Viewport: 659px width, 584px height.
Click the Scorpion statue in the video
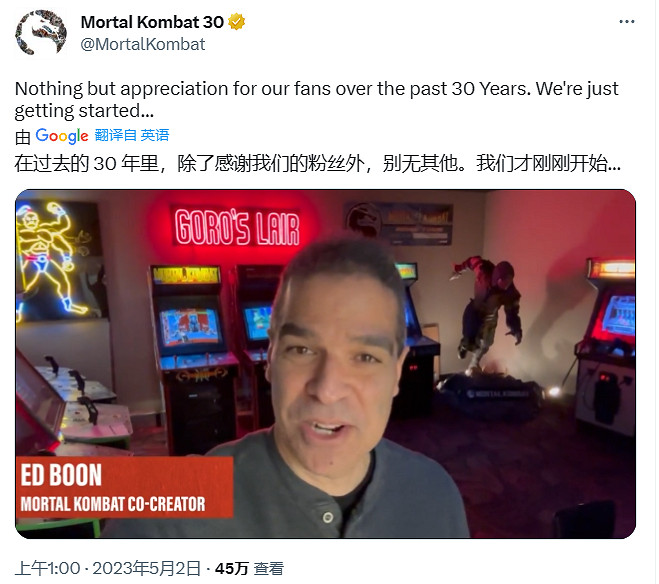point(490,313)
